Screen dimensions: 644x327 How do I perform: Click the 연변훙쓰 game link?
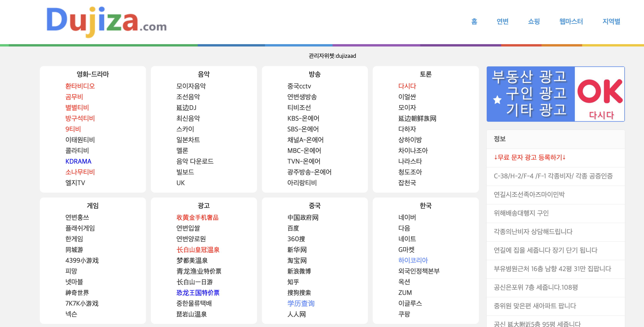pos(77,217)
